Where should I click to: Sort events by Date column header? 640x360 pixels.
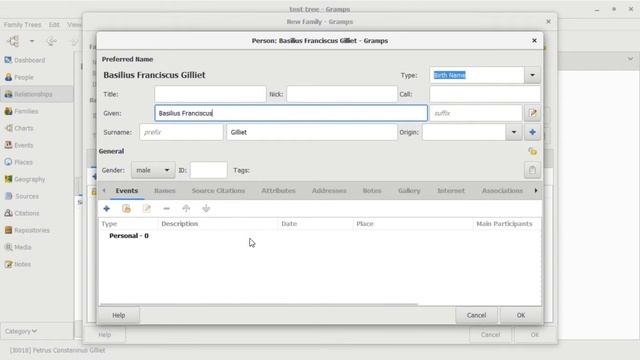(x=316, y=224)
